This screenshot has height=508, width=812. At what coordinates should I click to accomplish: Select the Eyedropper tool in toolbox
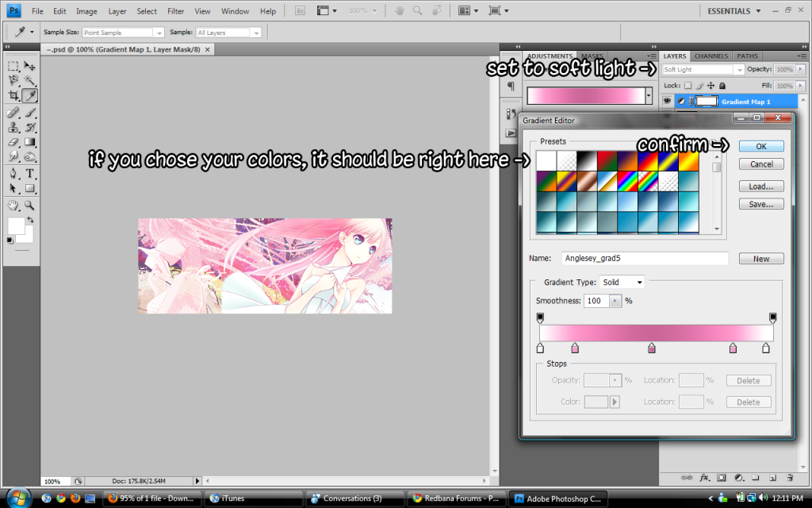(29, 95)
